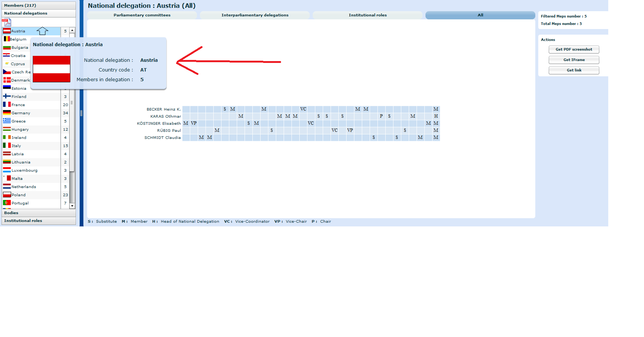Expand the Members (217) accordion section

[38, 5]
